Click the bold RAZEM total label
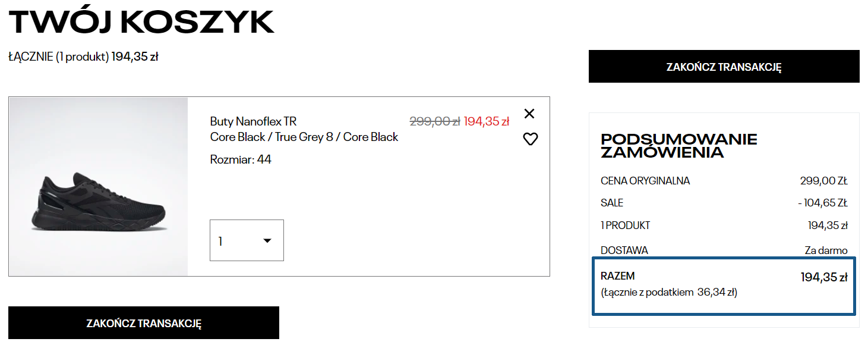The width and height of the screenshot is (868, 348). 618,276
